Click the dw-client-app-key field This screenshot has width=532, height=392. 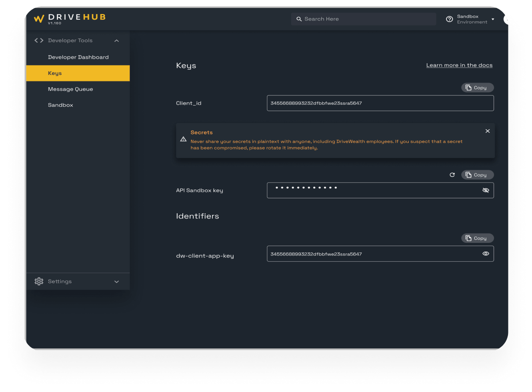tap(380, 254)
